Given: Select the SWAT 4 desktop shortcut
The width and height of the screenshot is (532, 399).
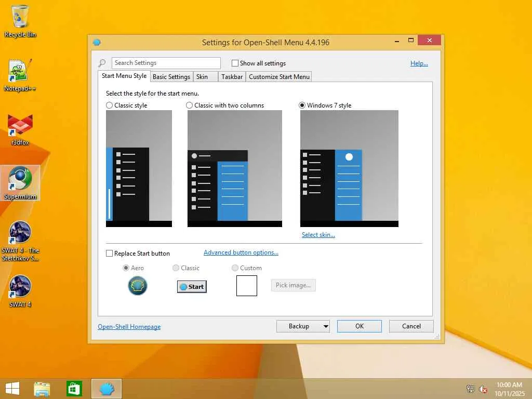Looking at the screenshot, I should pyautogui.click(x=20, y=291).
